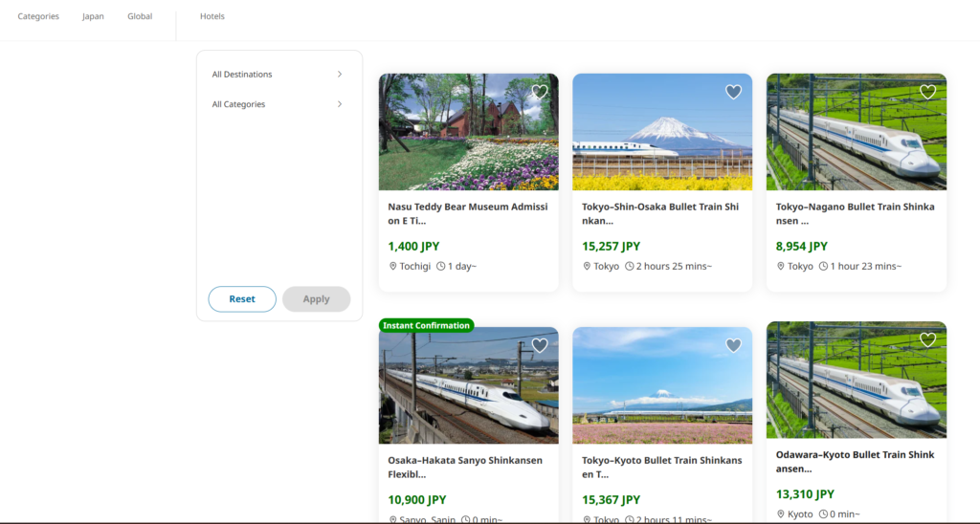Viewport: 980px width, 524px height.
Task: Click the clock icon next to 1 hour 23 mins
Action: coord(824,266)
